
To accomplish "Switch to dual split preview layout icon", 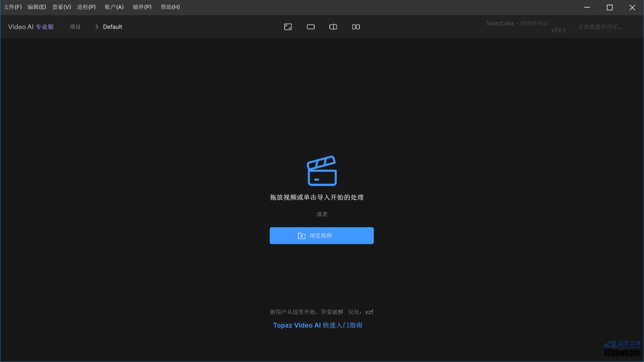I will (x=356, y=27).
